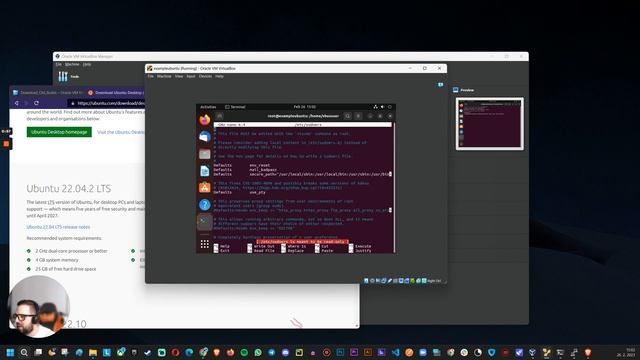Open Help menu in VirtualBox Manager

[87, 64]
